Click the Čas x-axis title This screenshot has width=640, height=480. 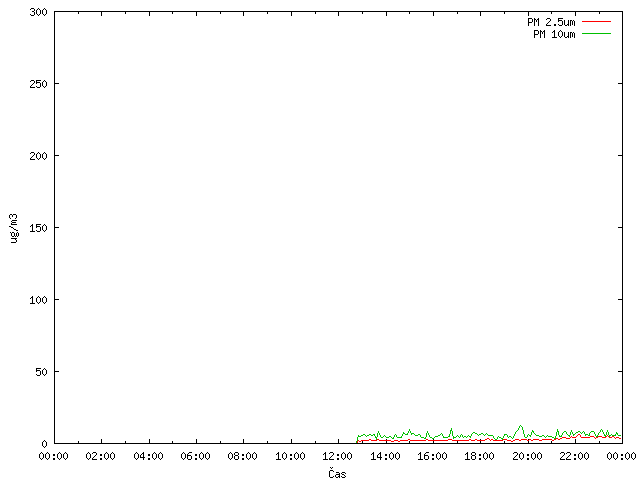click(x=337, y=473)
